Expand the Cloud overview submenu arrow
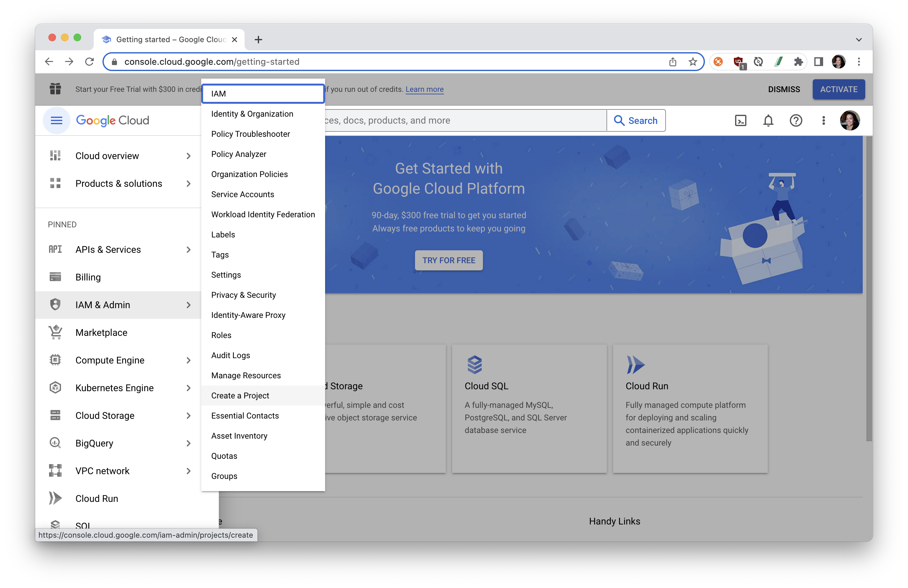Screen dimensions: 908x588 click(x=188, y=156)
